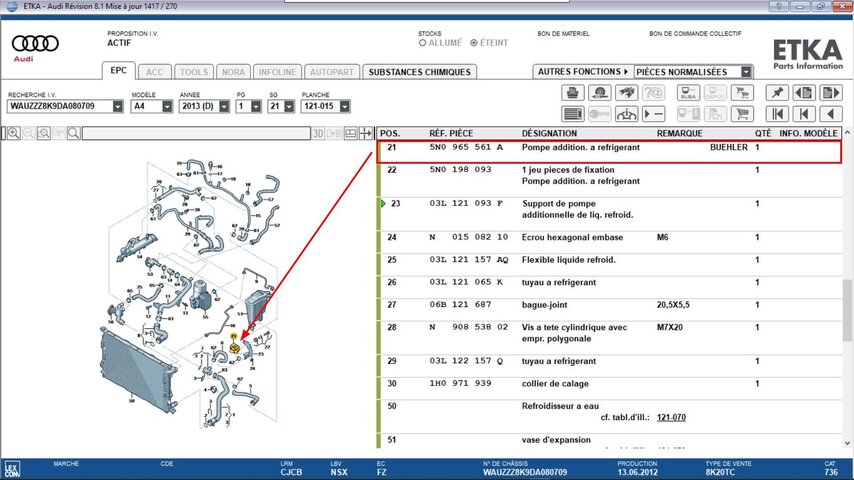Click the RÉF. PIÈCE column header
This screenshot has width=854, height=480.
click(x=451, y=133)
